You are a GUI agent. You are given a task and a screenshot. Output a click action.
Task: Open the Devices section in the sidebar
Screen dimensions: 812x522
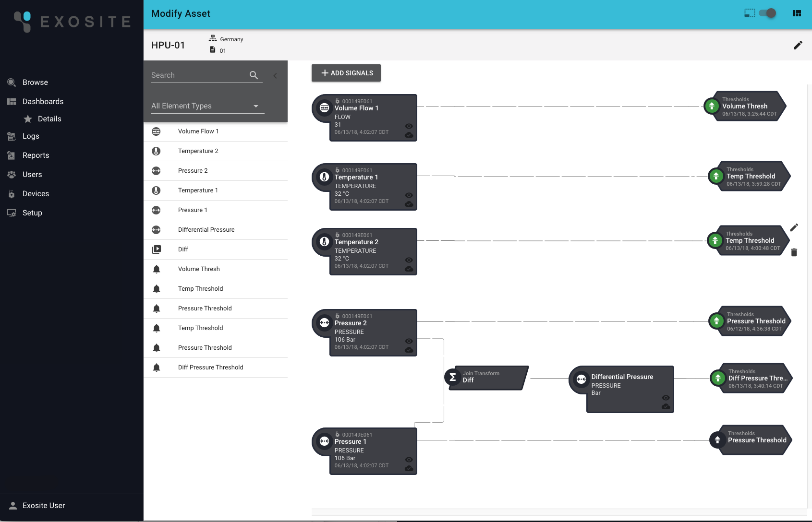pyautogui.click(x=36, y=193)
